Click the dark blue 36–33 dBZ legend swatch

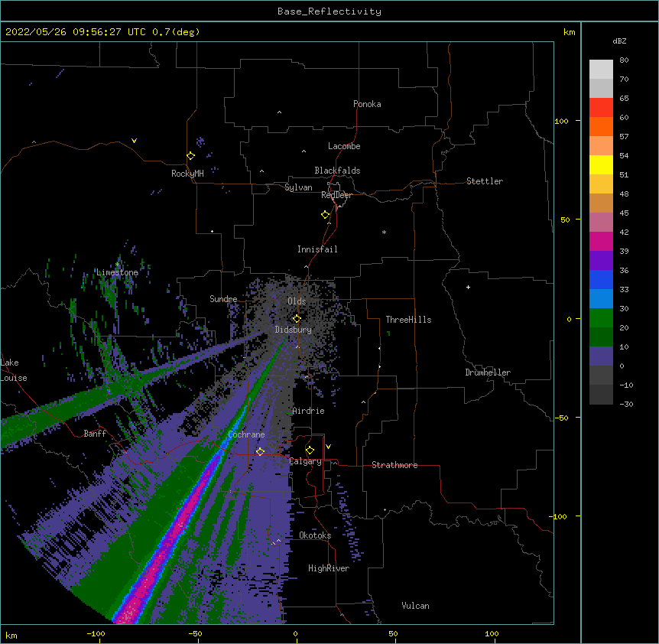[x=601, y=279]
